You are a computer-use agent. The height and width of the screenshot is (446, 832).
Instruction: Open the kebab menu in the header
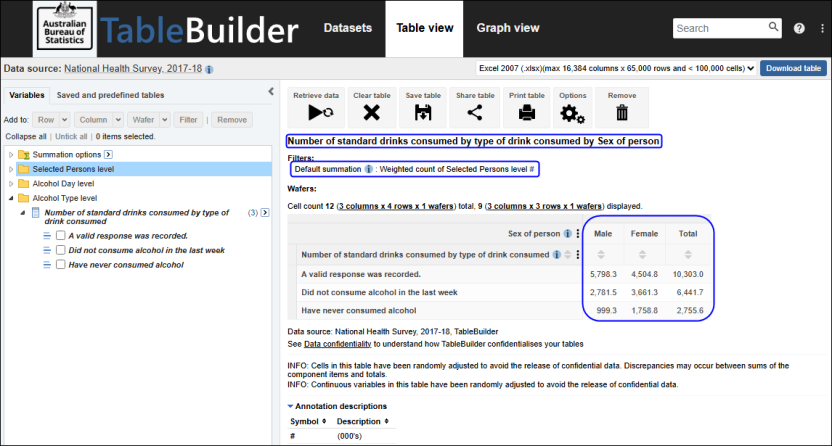point(822,29)
